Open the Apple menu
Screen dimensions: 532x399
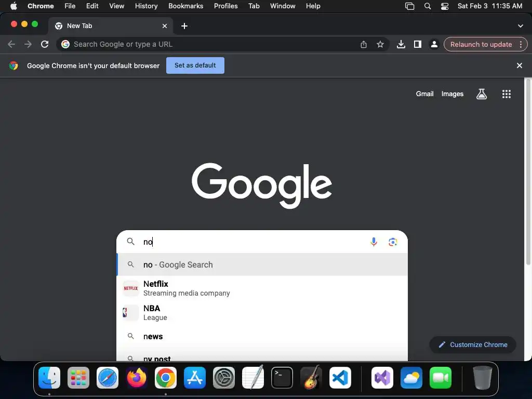(x=14, y=6)
